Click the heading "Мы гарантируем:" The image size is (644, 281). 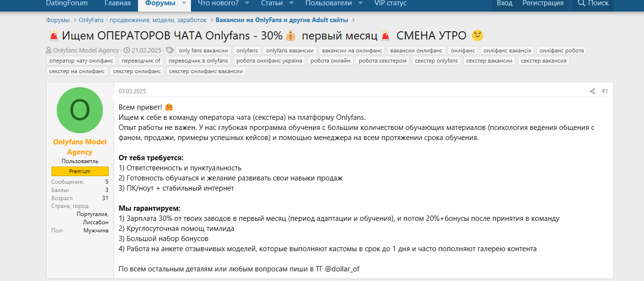tap(150, 208)
